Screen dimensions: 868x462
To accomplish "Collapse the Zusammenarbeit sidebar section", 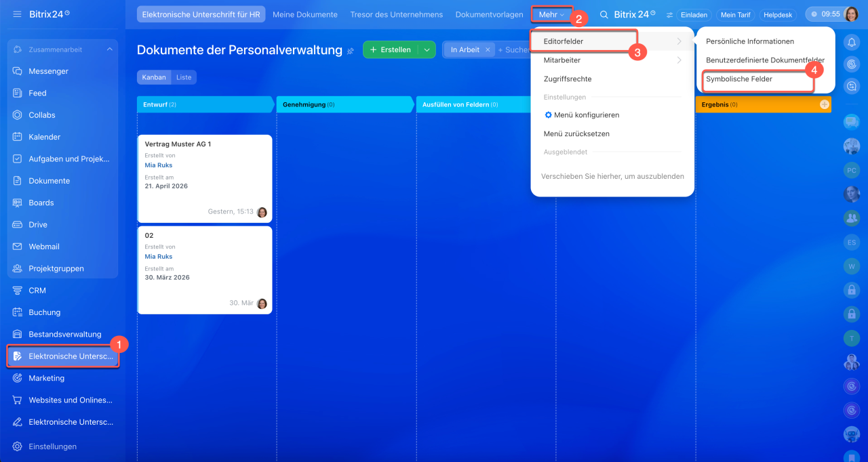I will tap(110, 49).
